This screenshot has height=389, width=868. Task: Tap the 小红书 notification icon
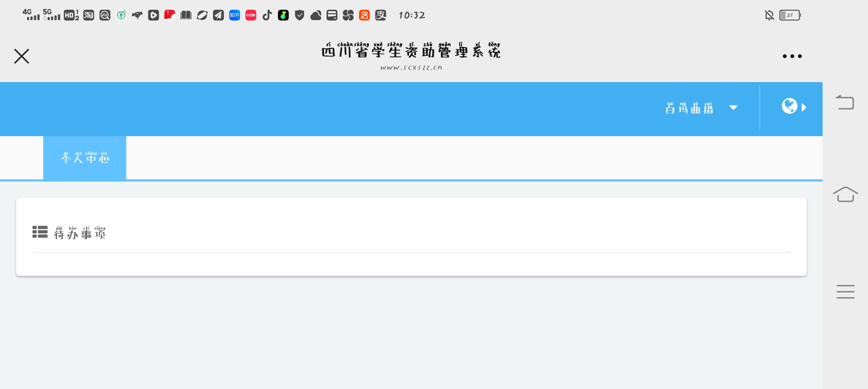point(251,15)
